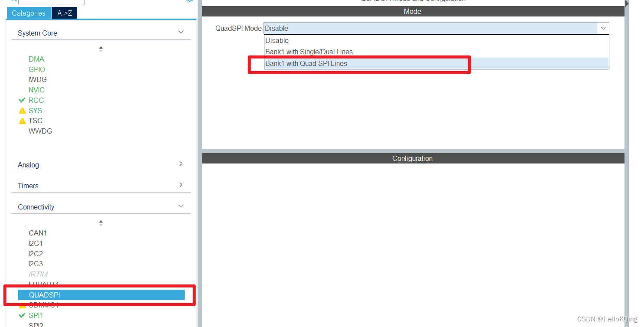
Task: Select CAN1 in Connectivity
Action: pyautogui.click(x=38, y=233)
